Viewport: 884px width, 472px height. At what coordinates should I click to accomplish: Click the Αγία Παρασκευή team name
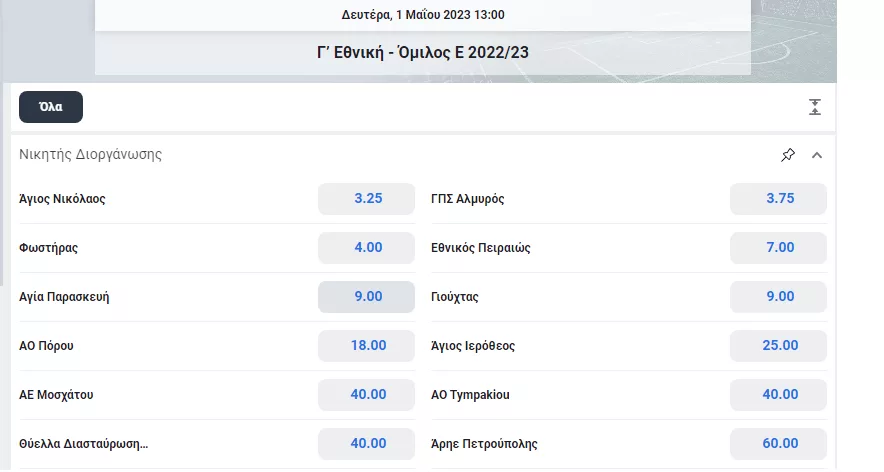pos(64,297)
